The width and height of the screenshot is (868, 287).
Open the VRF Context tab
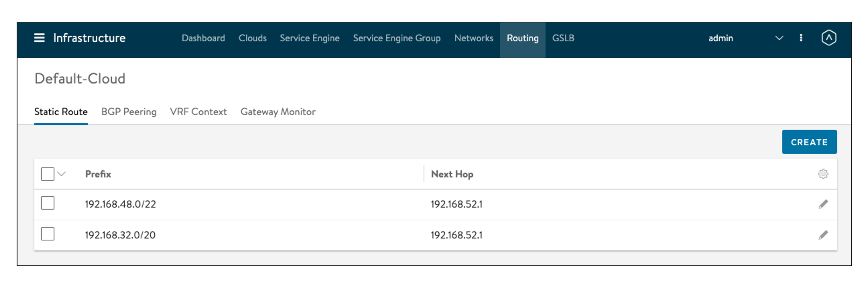(x=198, y=112)
